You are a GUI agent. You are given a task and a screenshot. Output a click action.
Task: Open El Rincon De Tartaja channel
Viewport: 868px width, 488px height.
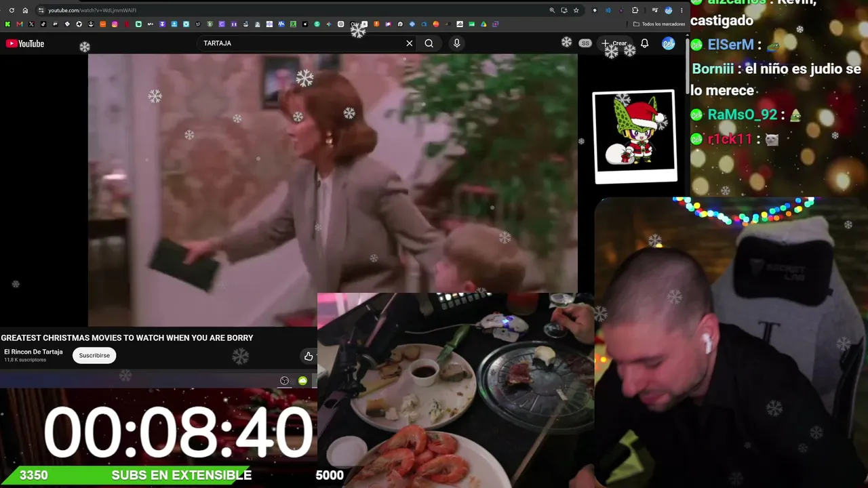(33, 352)
